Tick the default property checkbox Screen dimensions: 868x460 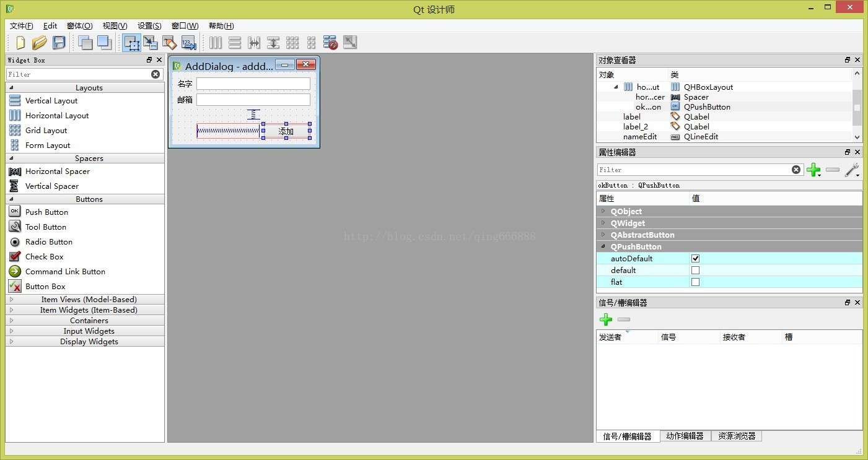click(x=695, y=271)
